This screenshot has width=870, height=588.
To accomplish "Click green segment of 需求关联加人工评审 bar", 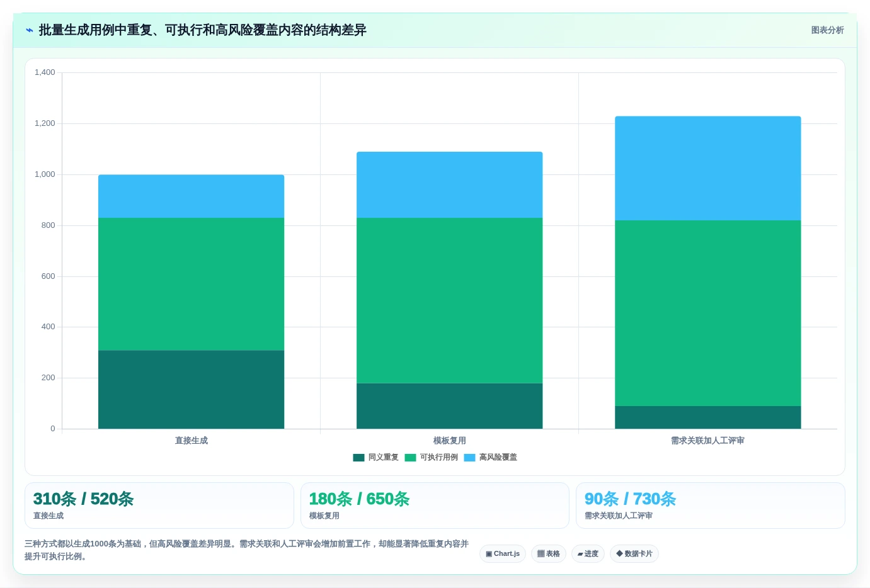I will [708, 314].
